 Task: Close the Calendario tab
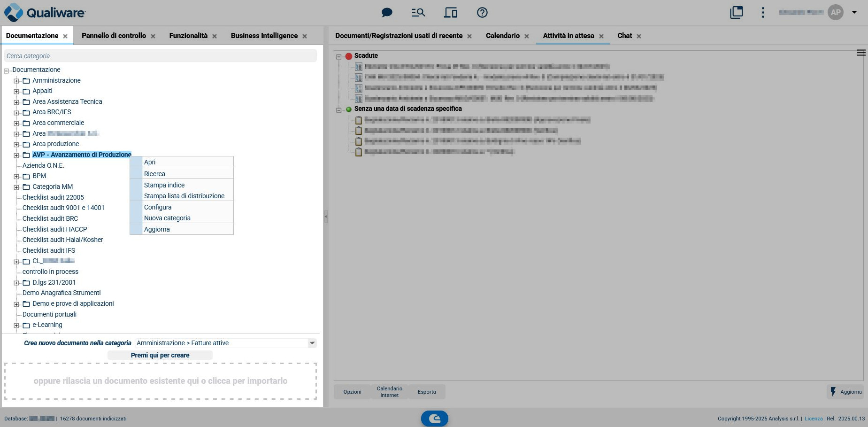(527, 36)
